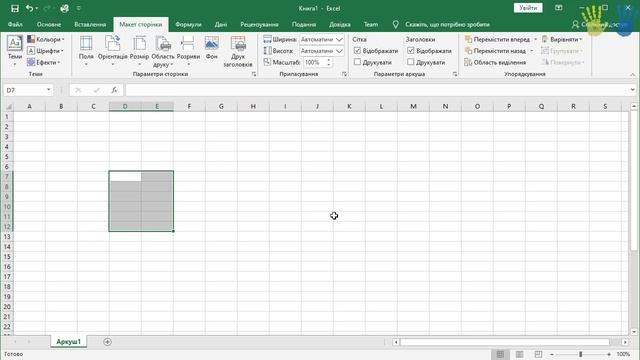Expand the formula bar
The image size is (640, 360).
pyautogui.click(x=632, y=90)
